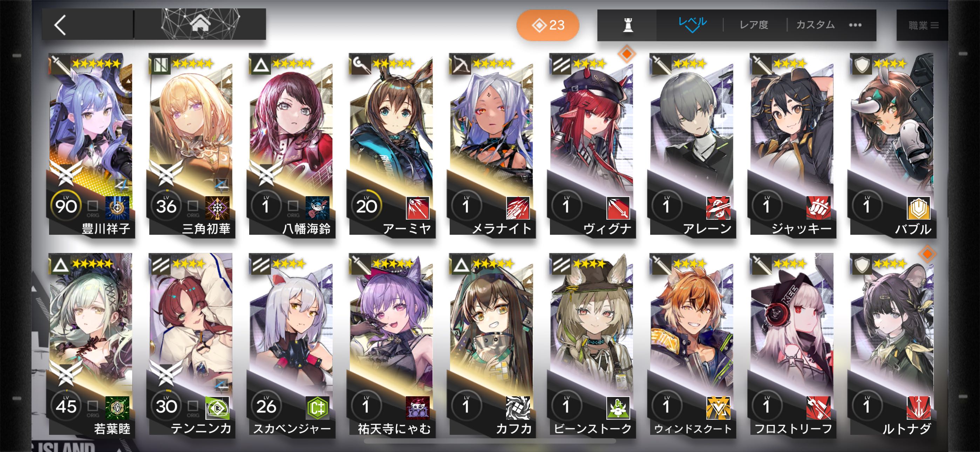Screen dimensions: 980x452
Task: Toggle ORIG checkbox on 豊川祥子 card
Action: [x=93, y=206]
